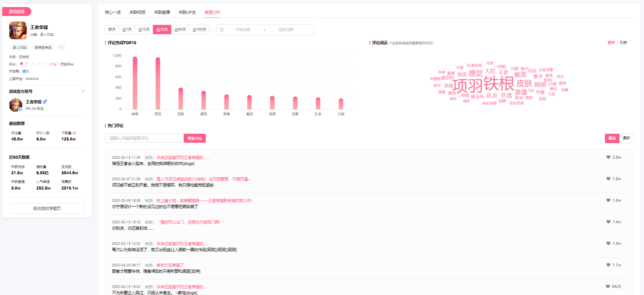Click the word 队友 in the word cloud
Image resolution: width=644 pixels, height=295 pixels.
coord(492,95)
